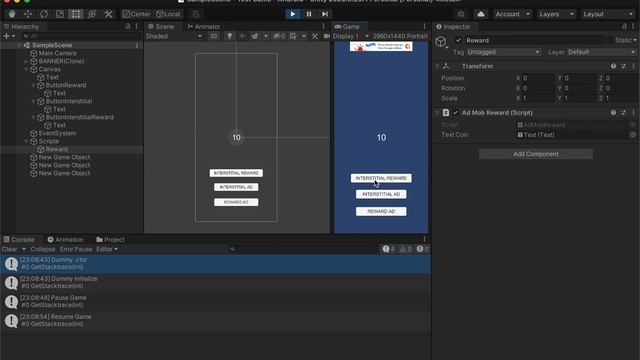Lock the Inspector panel
This screenshot has height=360, width=640.
point(624,27)
